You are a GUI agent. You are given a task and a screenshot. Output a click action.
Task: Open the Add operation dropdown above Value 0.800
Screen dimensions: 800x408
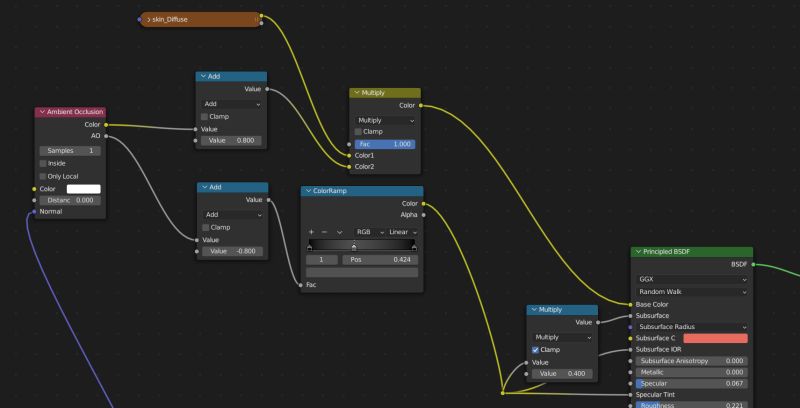point(231,104)
